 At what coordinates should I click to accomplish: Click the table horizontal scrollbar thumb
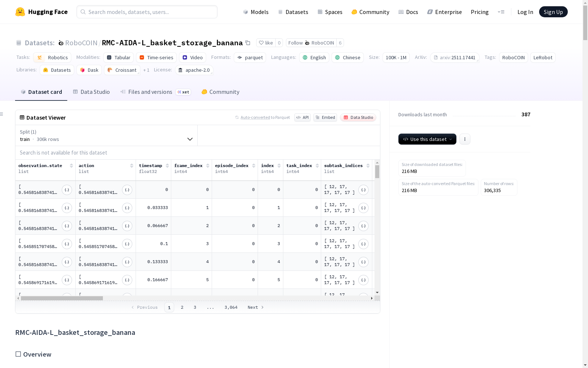(62, 298)
